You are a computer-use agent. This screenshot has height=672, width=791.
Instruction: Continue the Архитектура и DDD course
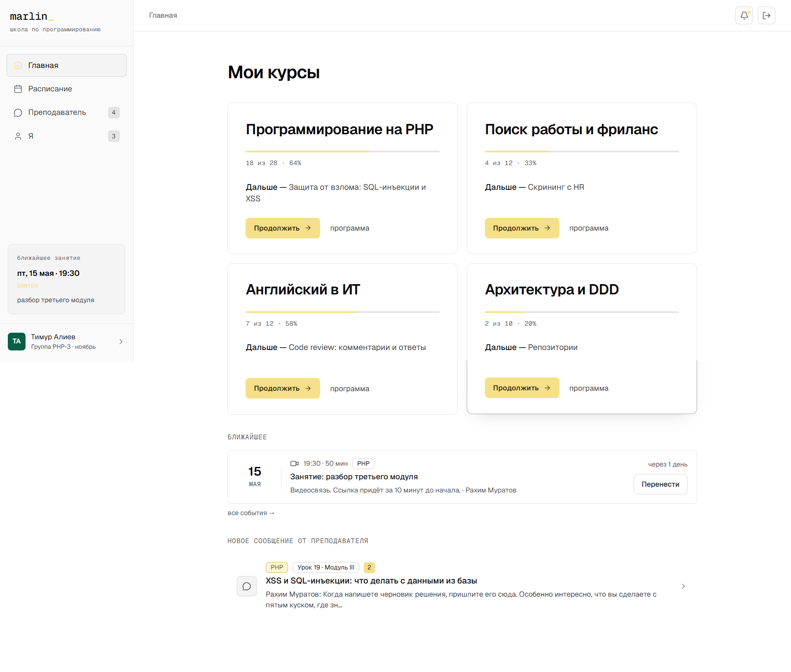point(522,388)
